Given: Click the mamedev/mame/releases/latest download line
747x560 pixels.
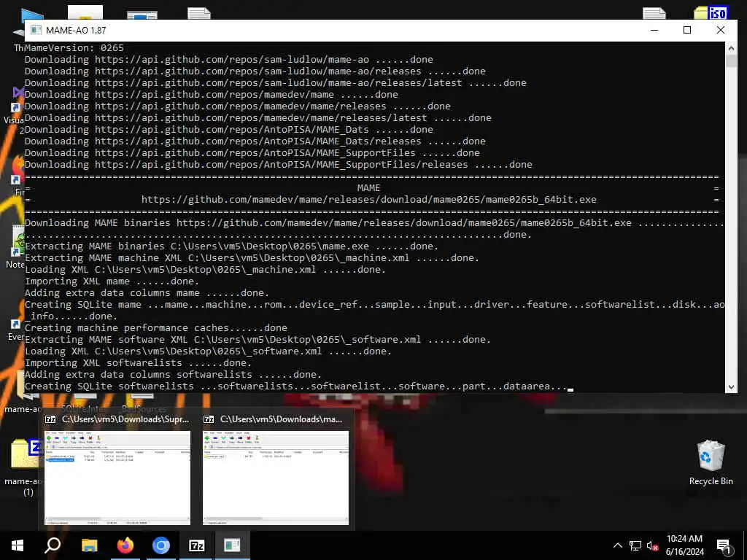Looking at the screenshot, I should click(x=258, y=118).
